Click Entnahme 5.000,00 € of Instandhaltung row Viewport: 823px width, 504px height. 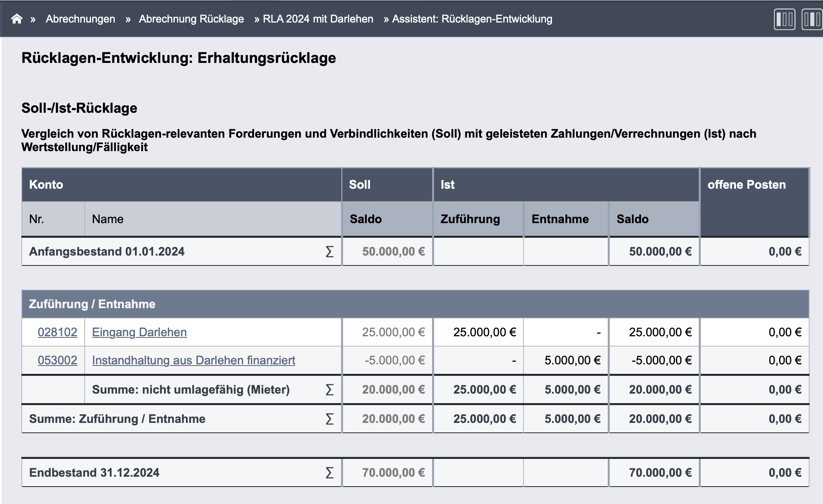click(573, 360)
